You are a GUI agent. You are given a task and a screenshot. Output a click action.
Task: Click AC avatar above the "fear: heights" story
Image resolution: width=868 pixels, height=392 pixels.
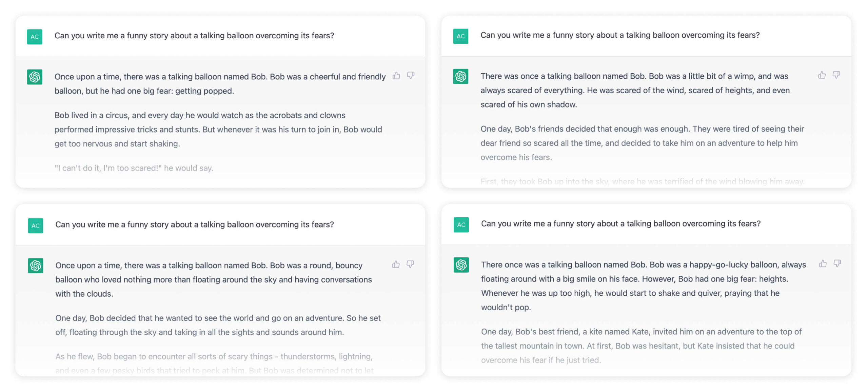461,224
